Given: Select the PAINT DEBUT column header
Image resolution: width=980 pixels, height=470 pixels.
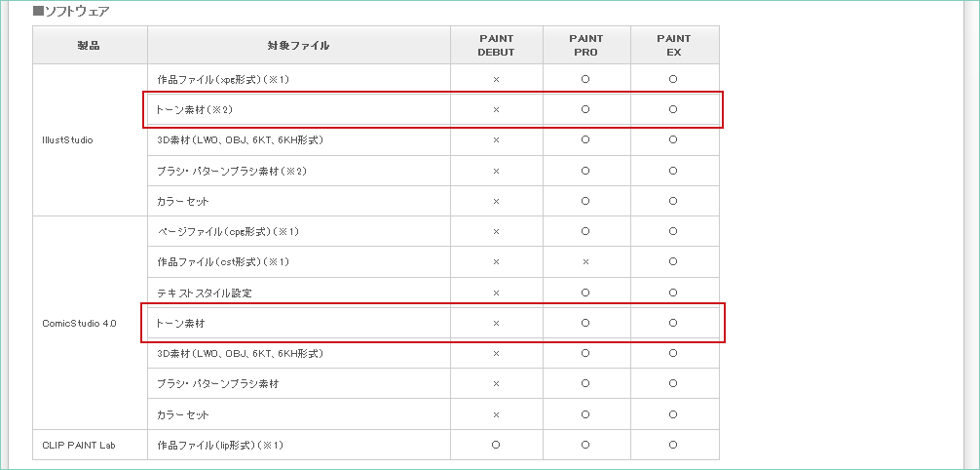Looking at the screenshot, I should tap(496, 45).
